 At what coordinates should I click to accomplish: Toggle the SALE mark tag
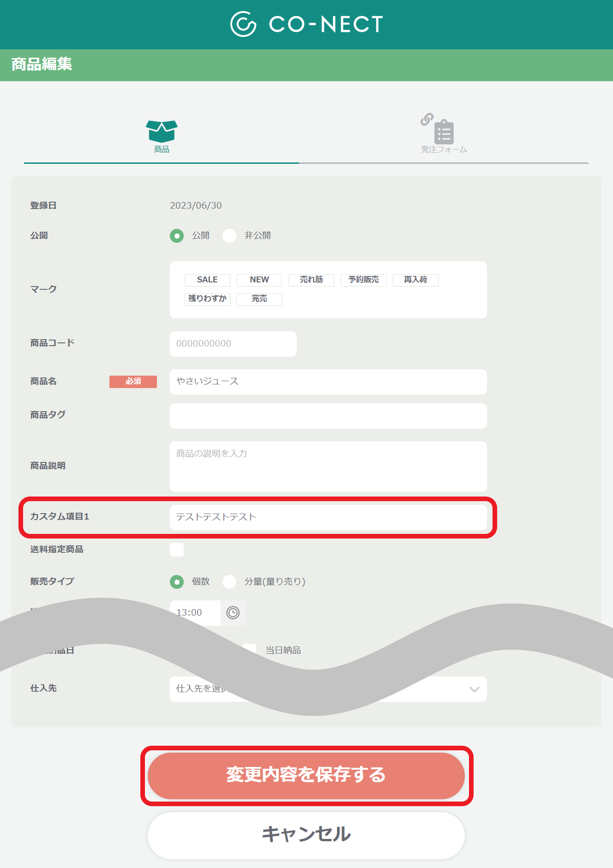tap(207, 280)
